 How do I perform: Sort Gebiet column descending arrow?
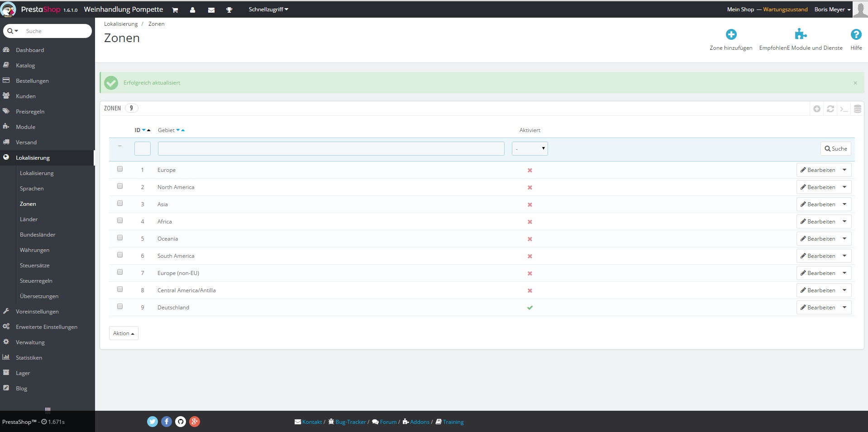(x=178, y=130)
